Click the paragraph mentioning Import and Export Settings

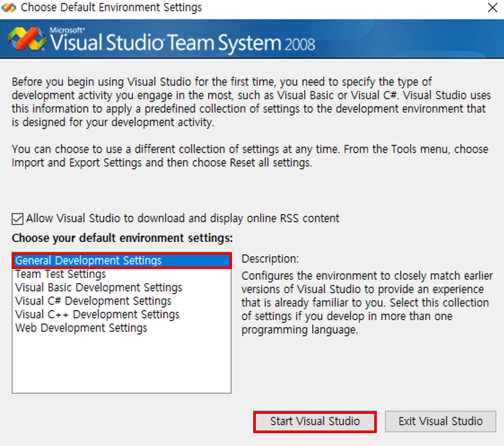click(x=251, y=156)
